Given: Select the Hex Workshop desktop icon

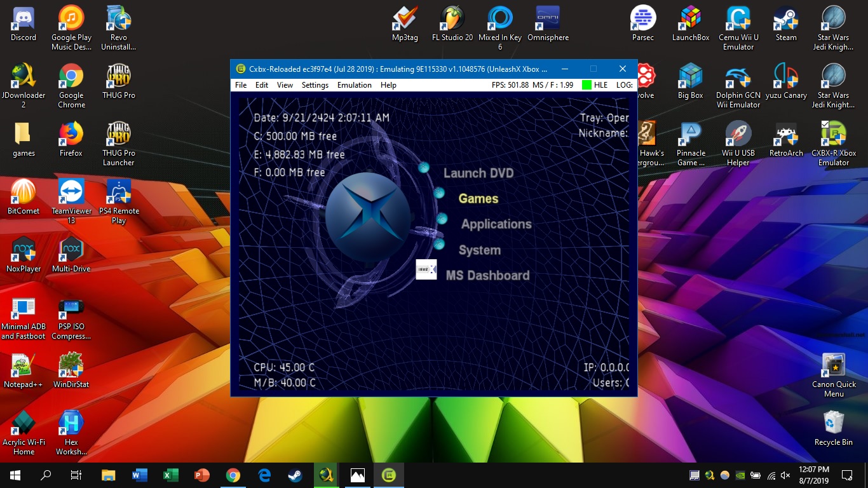Looking at the screenshot, I should coord(71,433).
